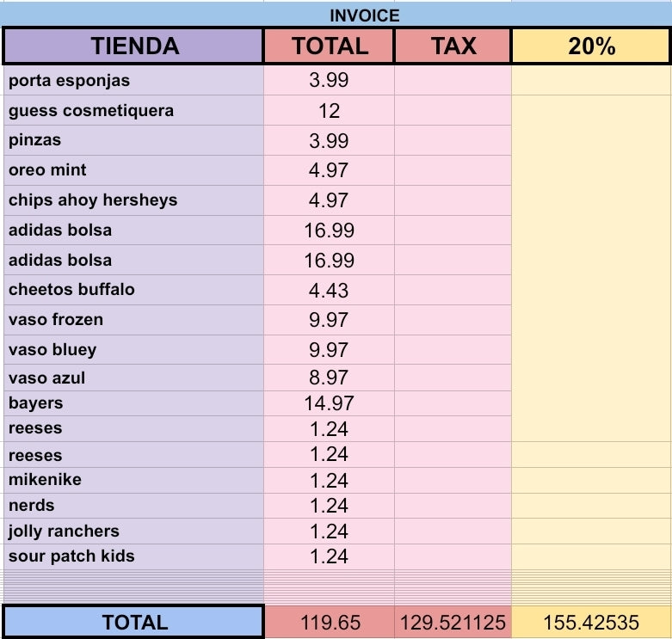Select the TAX column header cell
This screenshot has height=639, width=672.
pyautogui.click(x=453, y=46)
